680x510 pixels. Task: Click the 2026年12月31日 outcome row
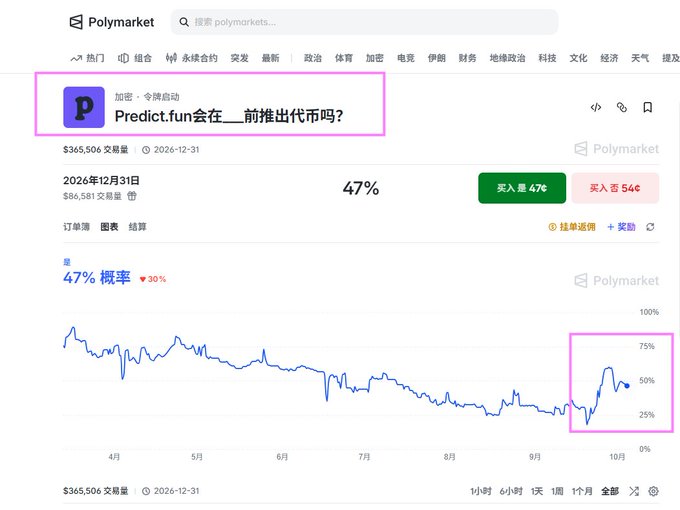tap(361, 188)
